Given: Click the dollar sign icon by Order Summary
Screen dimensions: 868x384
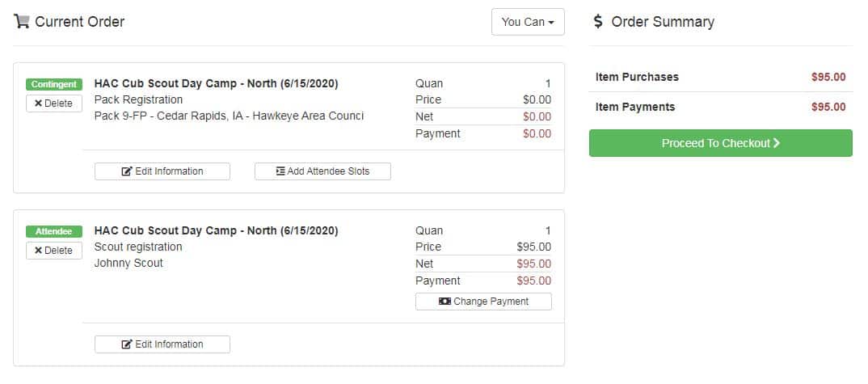Looking at the screenshot, I should tap(598, 22).
